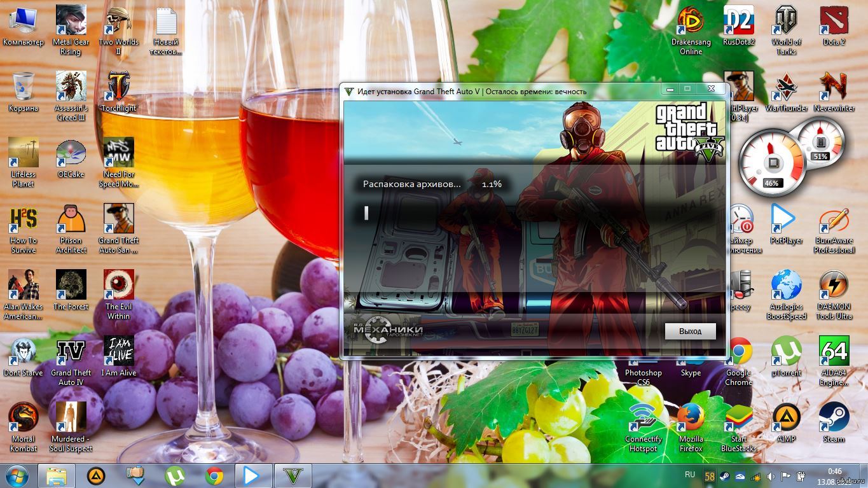Select the Torchlight desktop shortcut
Viewport: 868px width, 488px height.
click(118, 92)
